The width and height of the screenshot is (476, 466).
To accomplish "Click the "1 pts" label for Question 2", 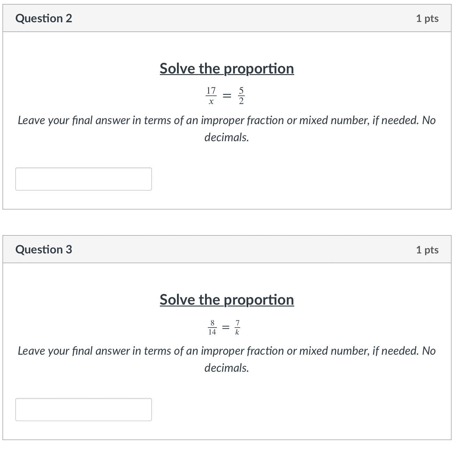I will pos(427,18).
